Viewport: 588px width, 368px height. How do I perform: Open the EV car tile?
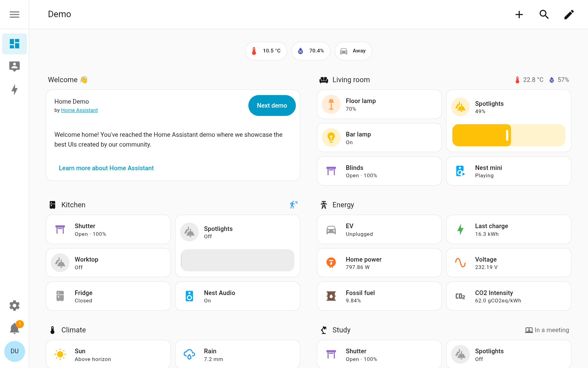(x=379, y=229)
